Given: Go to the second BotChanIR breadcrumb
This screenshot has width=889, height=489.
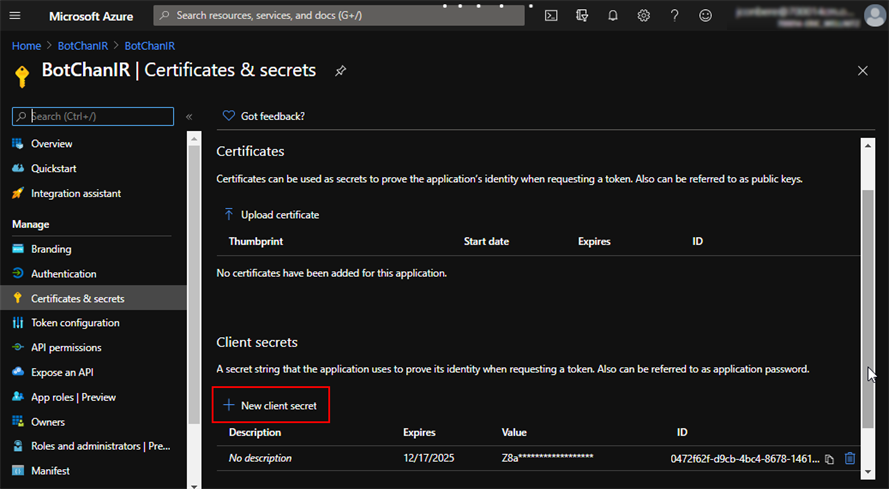Looking at the screenshot, I should 150,46.
